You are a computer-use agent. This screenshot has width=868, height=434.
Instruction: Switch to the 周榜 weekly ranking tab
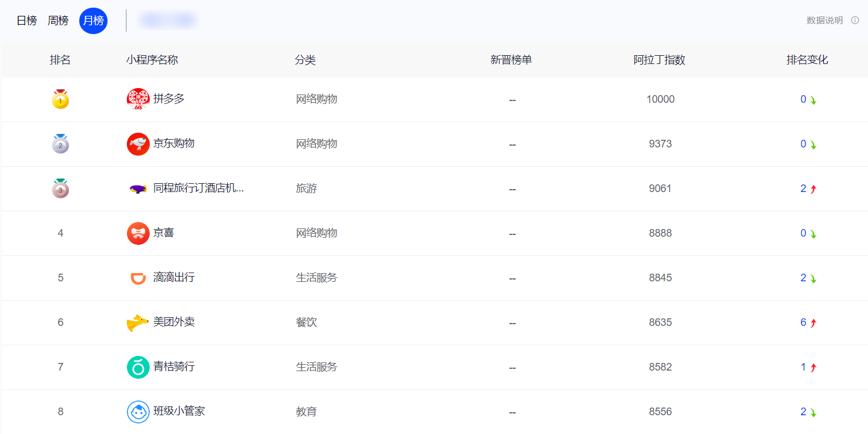coord(58,21)
